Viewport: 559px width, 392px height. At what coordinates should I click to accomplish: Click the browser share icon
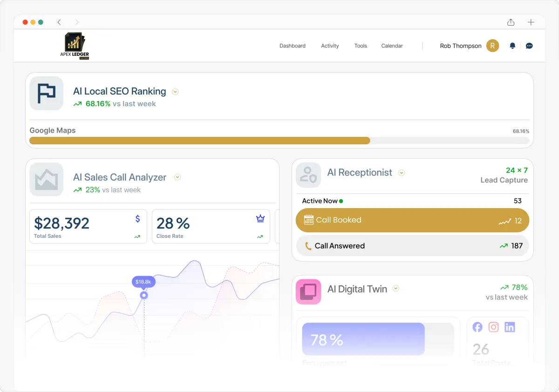(x=511, y=22)
